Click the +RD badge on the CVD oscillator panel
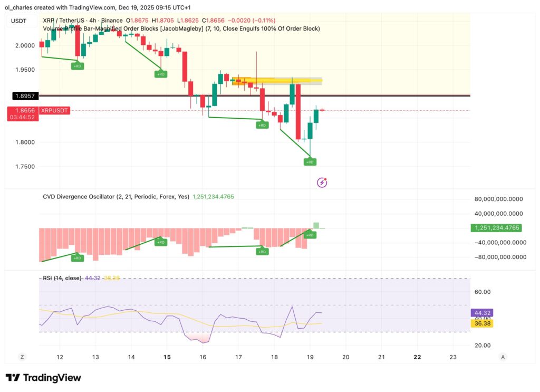The height and width of the screenshot is (392, 540). click(x=310, y=235)
